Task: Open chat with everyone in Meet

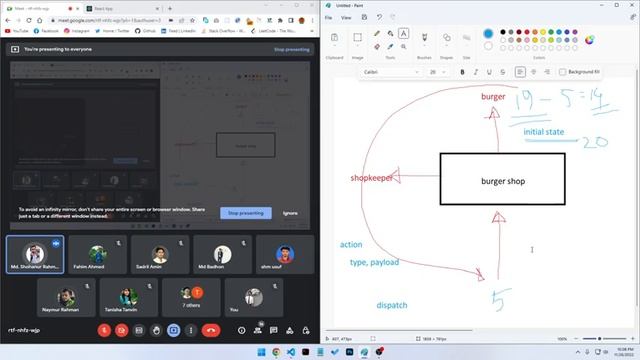Action: (x=273, y=330)
